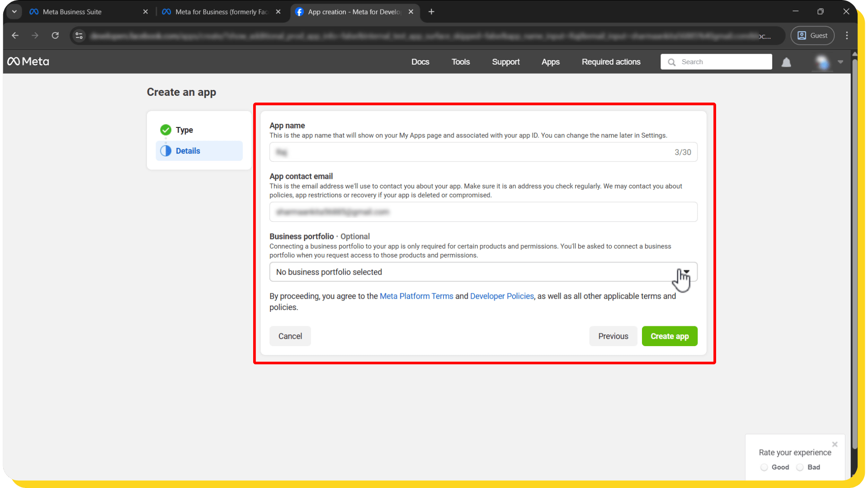Open the site information icon in the address bar
Image resolution: width=868 pixels, height=488 pixels.
click(x=79, y=35)
